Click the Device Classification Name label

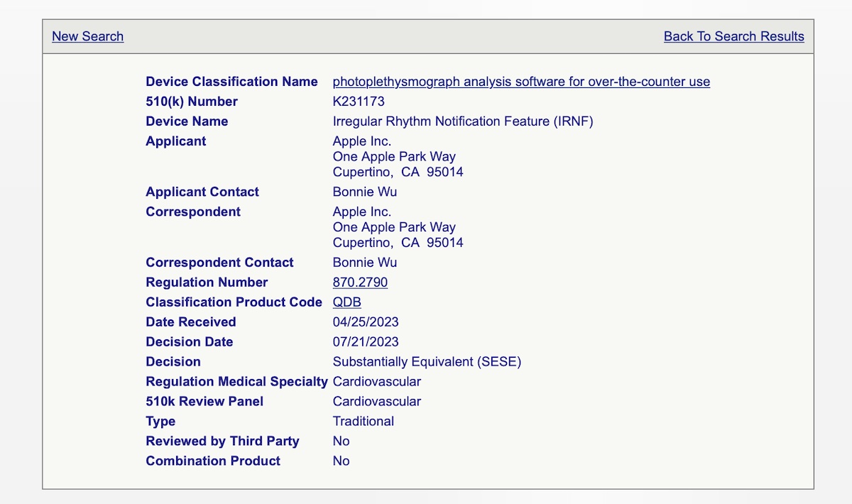click(x=231, y=82)
